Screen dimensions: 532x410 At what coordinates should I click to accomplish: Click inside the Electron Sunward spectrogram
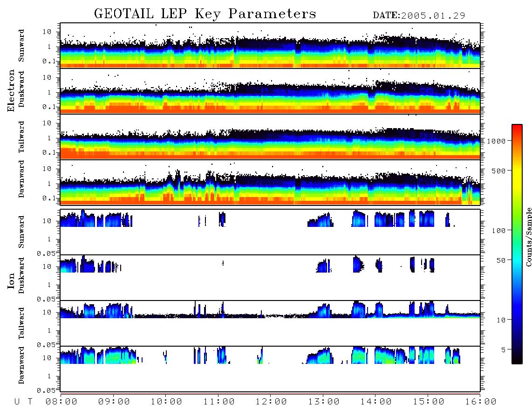tap(270, 46)
